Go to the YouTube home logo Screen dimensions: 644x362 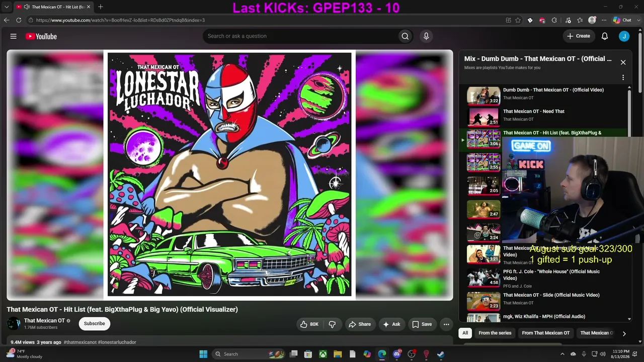pyautogui.click(x=41, y=36)
